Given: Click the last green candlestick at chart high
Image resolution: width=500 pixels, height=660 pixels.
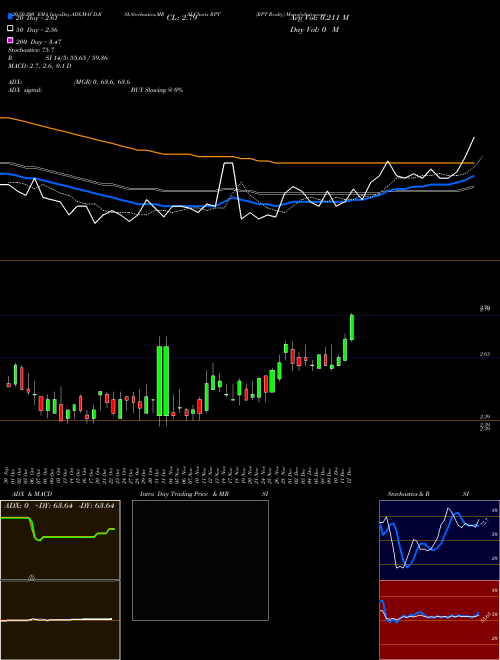Looking at the screenshot, I should (x=352, y=327).
